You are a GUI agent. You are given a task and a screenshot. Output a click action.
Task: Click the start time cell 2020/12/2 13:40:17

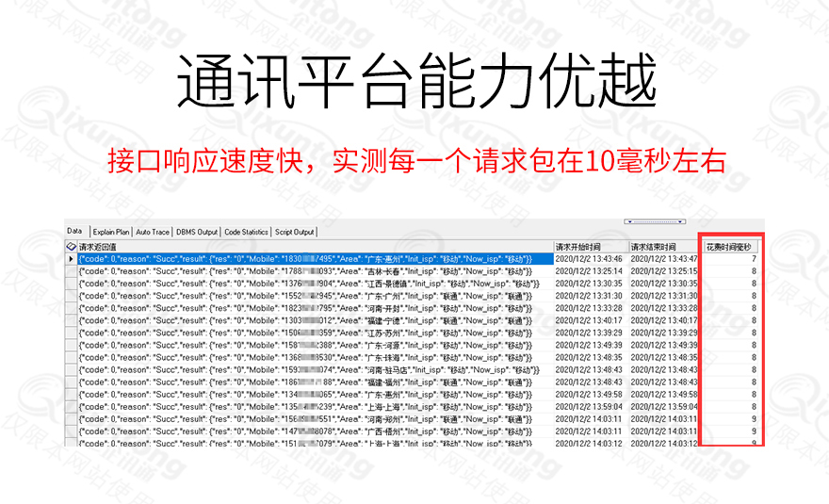590,320
